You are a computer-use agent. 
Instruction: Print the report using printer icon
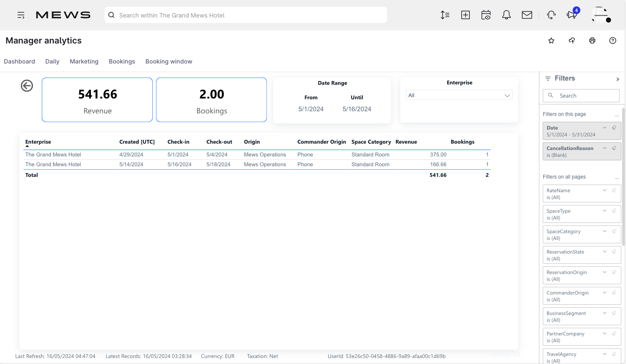(592, 40)
